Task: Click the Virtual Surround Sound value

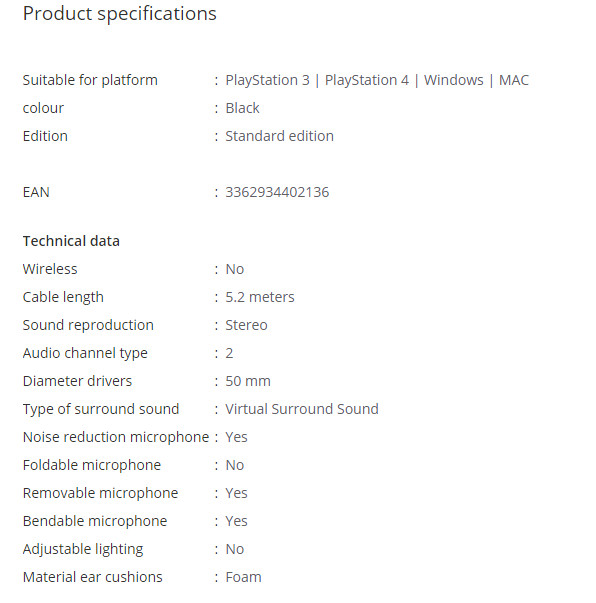Action: point(302,409)
